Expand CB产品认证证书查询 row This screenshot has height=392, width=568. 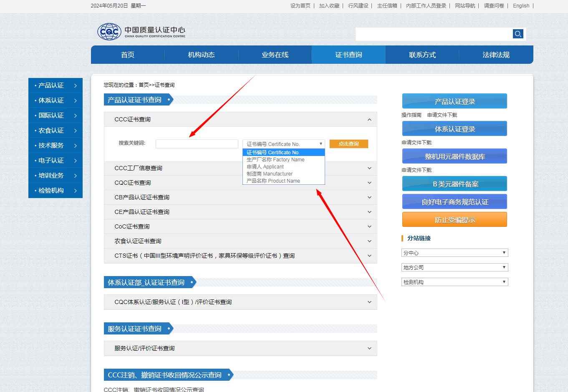pyautogui.click(x=240, y=197)
